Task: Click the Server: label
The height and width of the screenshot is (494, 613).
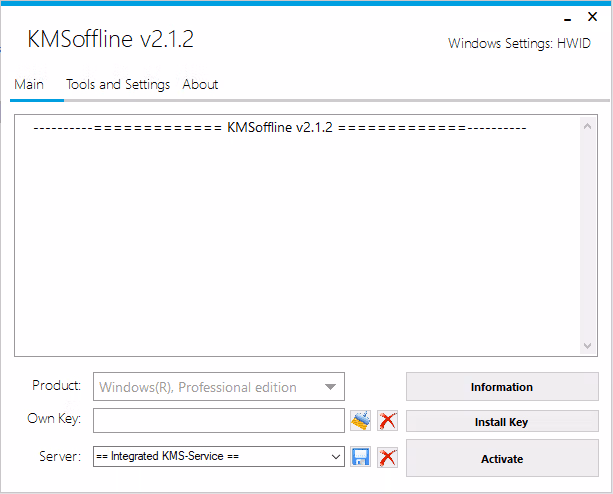Action: click(60, 456)
